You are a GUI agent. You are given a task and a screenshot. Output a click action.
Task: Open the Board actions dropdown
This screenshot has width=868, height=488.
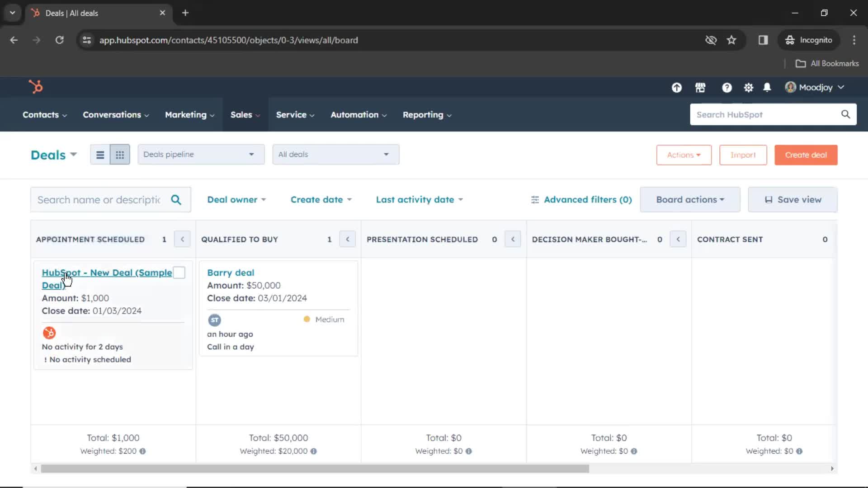(690, 200)
